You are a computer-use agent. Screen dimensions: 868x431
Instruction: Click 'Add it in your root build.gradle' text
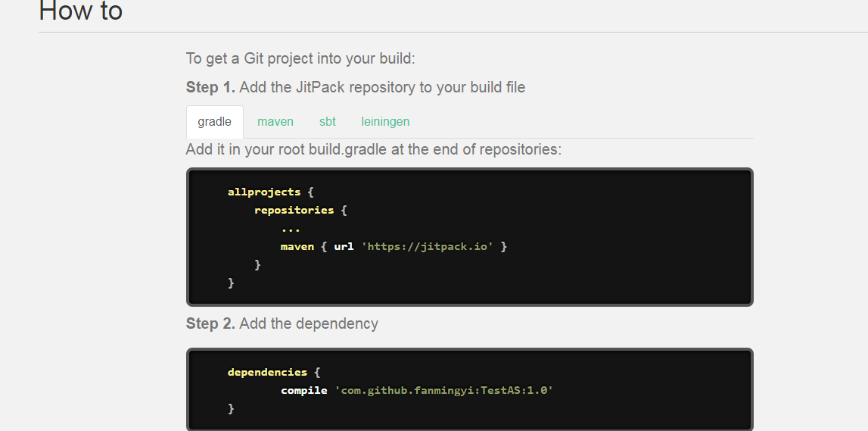[x=374, y=149]
